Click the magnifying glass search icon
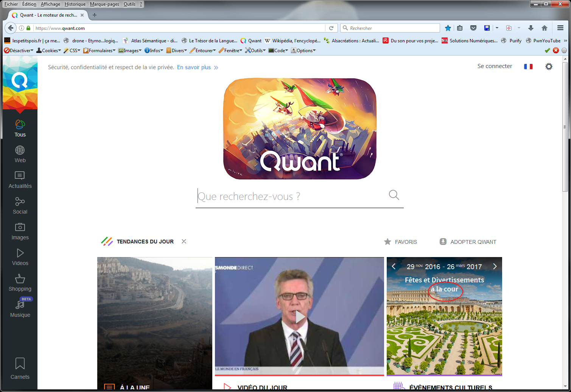This screenshot has width=571, height=392. [x=394, y=195]
